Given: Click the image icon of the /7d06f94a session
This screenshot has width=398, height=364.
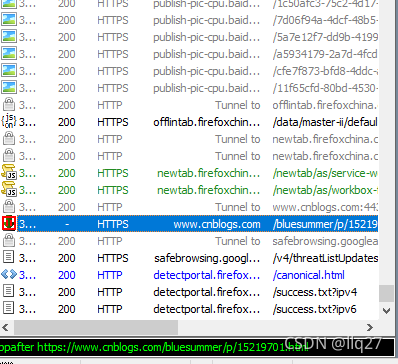Looking at the screenshot, I should 9,20.
